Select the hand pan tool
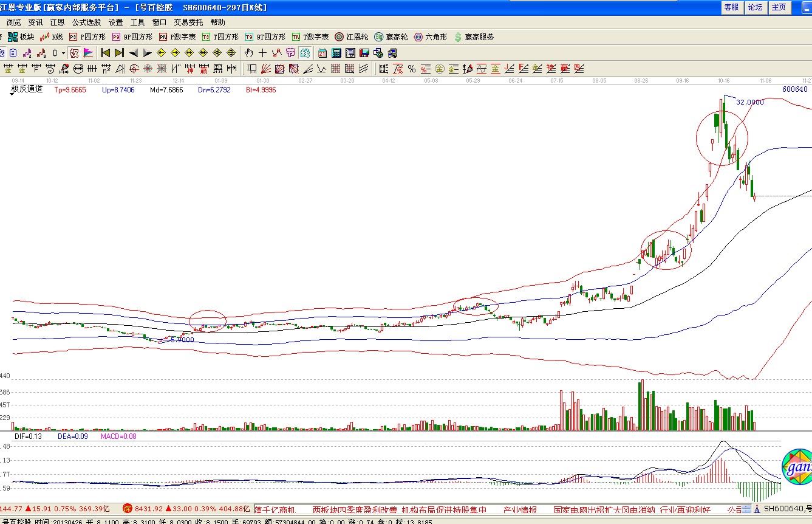This screenshot has height=524, width=812. tap(248, 53)
